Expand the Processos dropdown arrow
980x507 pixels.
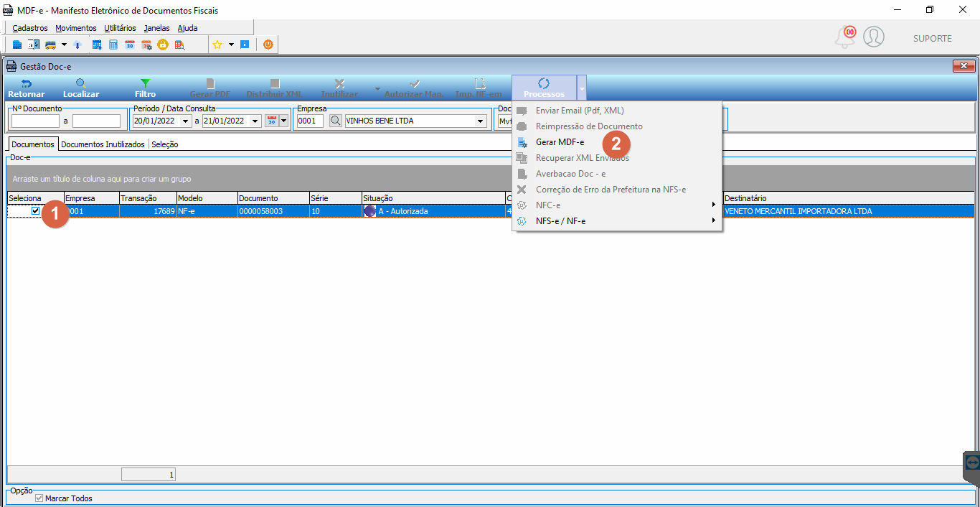coord(582,88)
